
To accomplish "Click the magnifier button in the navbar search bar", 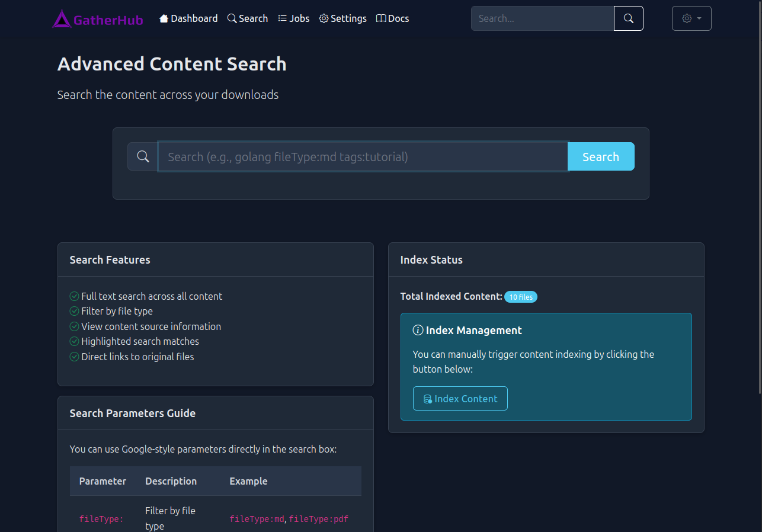I will (x=628, y=18).
